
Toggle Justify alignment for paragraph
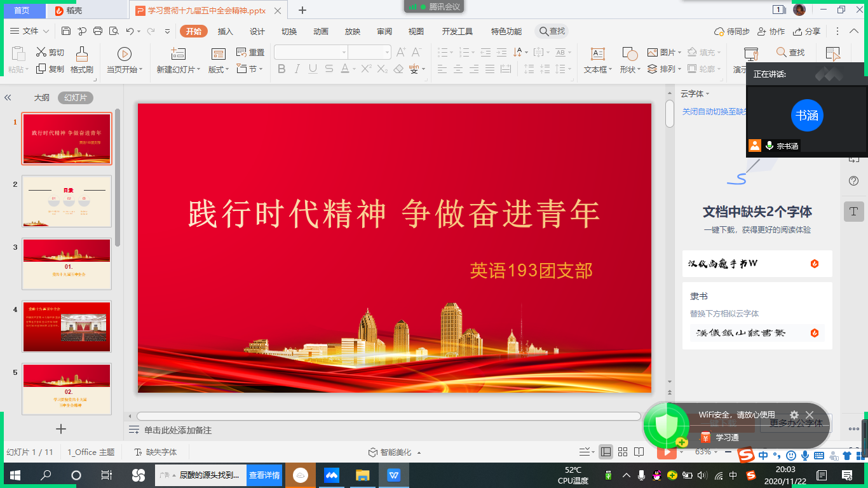(490, 69)
